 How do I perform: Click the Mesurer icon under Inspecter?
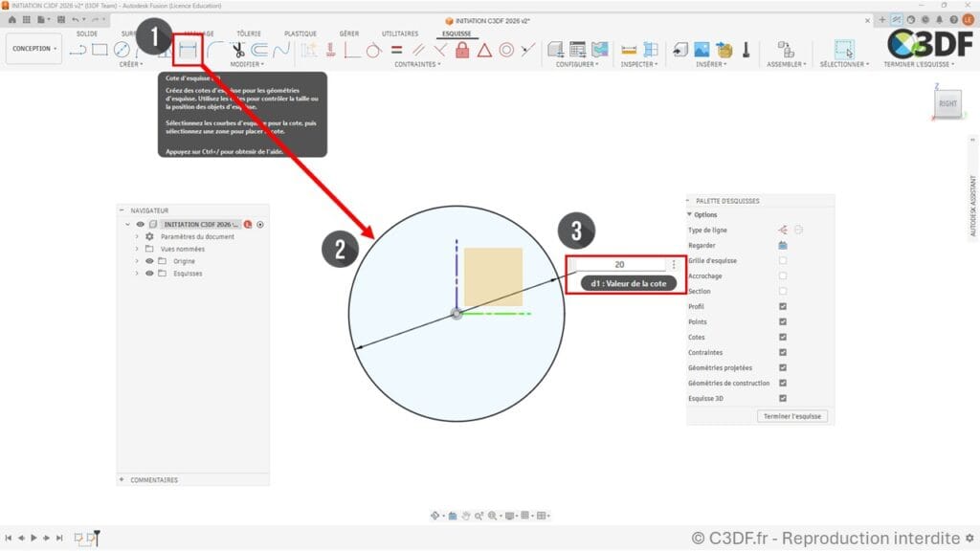(627, 50)
